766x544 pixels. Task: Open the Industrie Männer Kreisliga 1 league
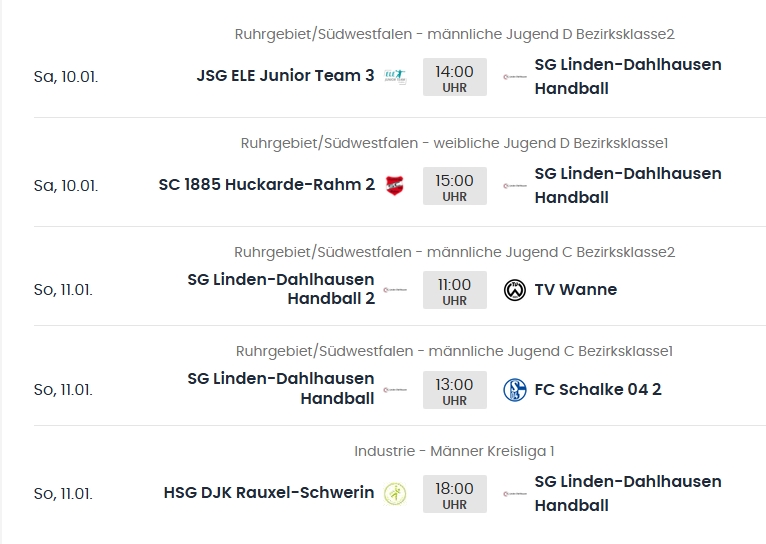click(454, 451)
